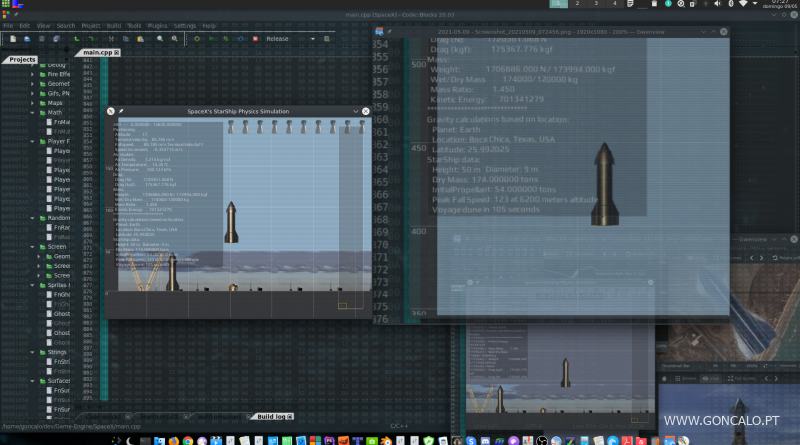This screenshot has width=800, height=445.
Task: Click the Undo arrow in toolbar
Action: [x=77, y=38]
